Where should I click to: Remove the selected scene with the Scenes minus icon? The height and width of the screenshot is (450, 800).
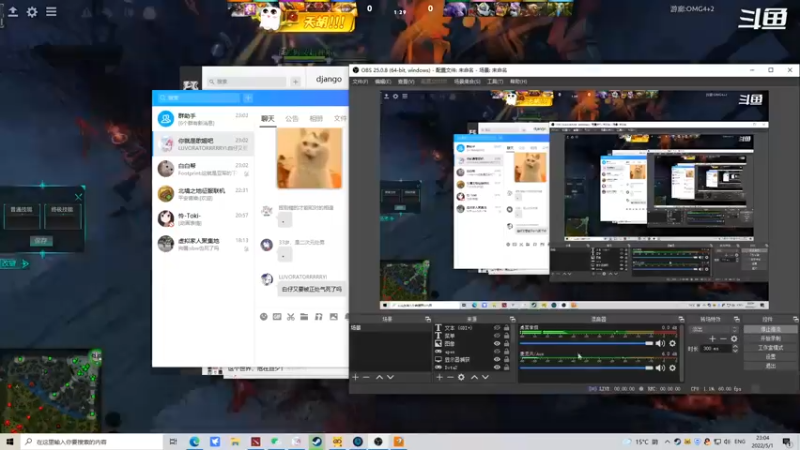coord(366,377)
